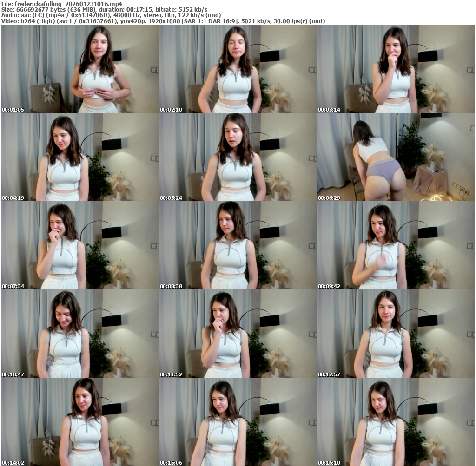This screenshot has width=476, height=466.
Task: Pick the thumbnail marked 00:11:52
Action: [238, 334]
